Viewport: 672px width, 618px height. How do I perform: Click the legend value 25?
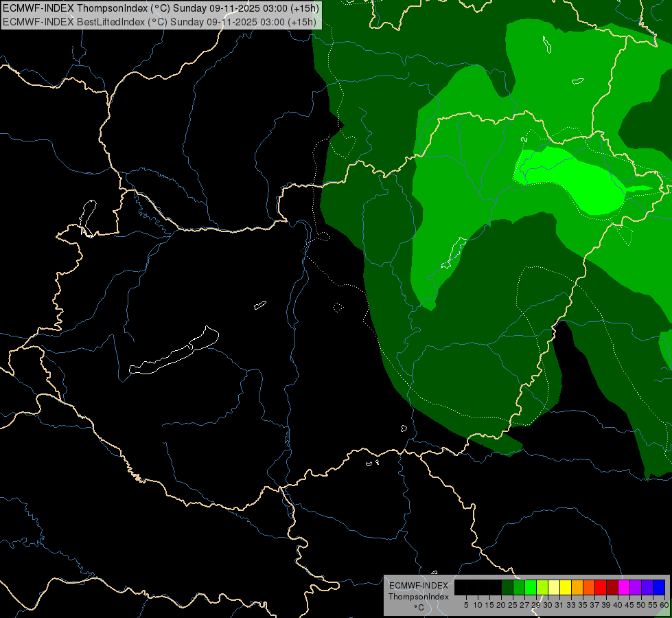tap(513, 605)
